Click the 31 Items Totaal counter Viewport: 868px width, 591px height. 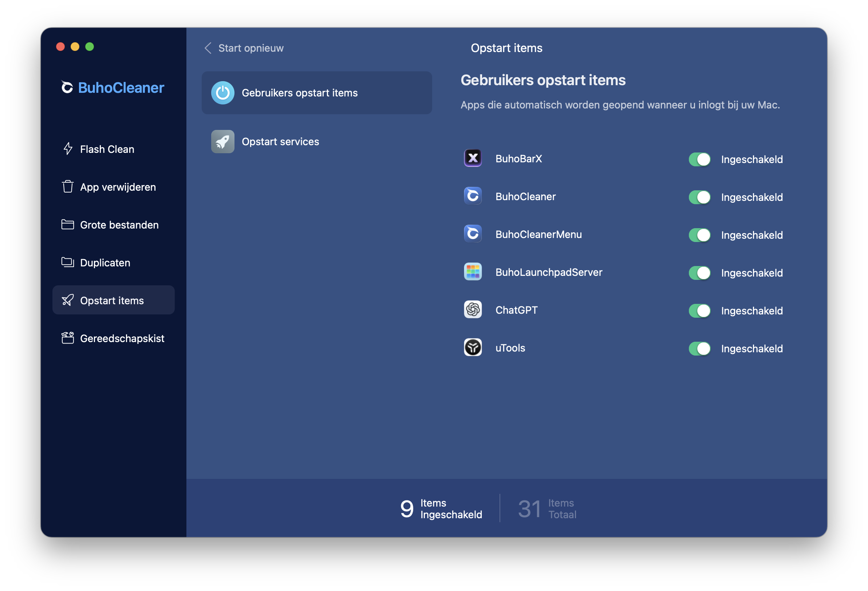[547, 508]
